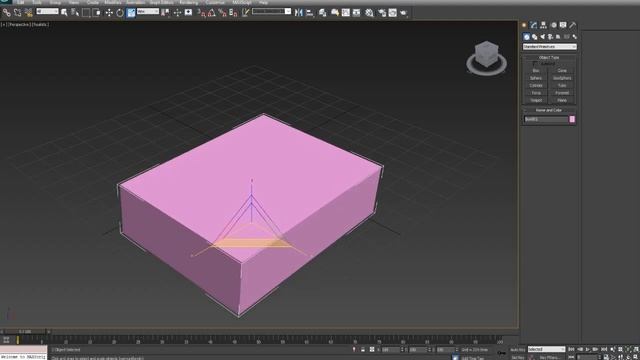Toggle the AutoGrid checkbox

click(535, 64)
